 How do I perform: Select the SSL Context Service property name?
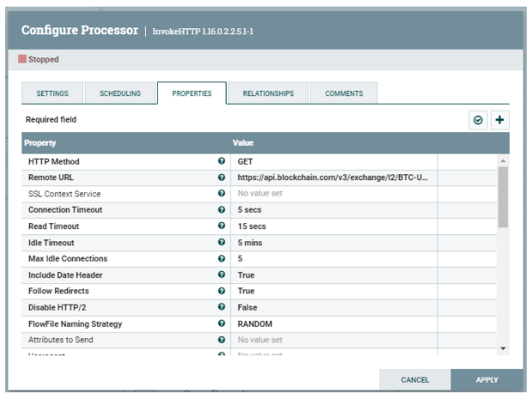pyautogui.click(x=64, y=194)
